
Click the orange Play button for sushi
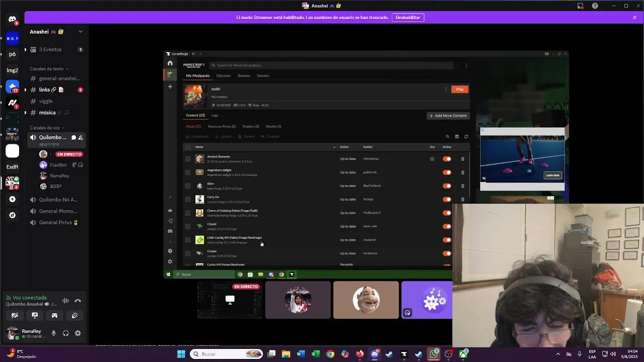(460, 89)
